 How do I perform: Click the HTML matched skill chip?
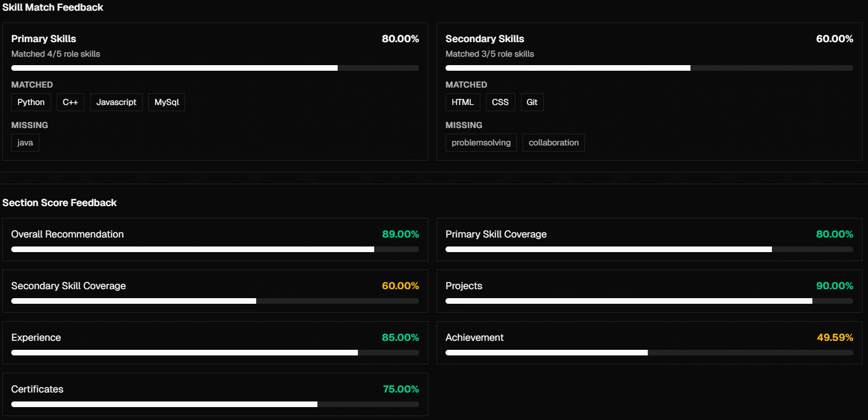point(463,102)
